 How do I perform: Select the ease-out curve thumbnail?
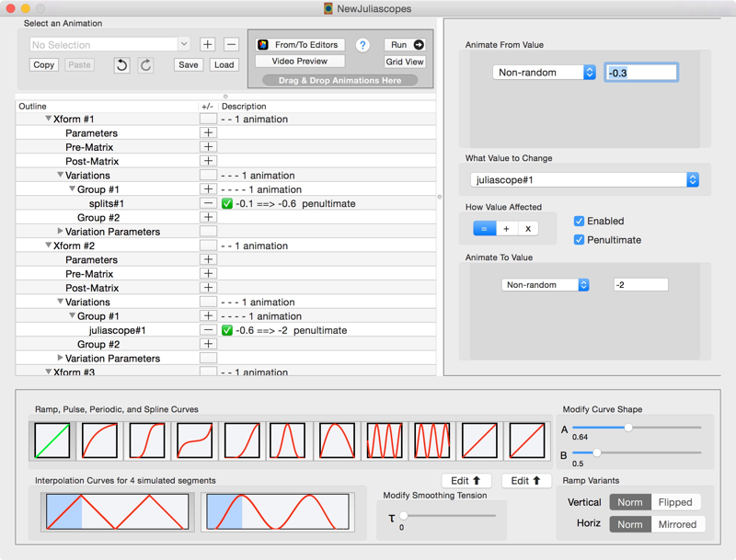point(99,440)
